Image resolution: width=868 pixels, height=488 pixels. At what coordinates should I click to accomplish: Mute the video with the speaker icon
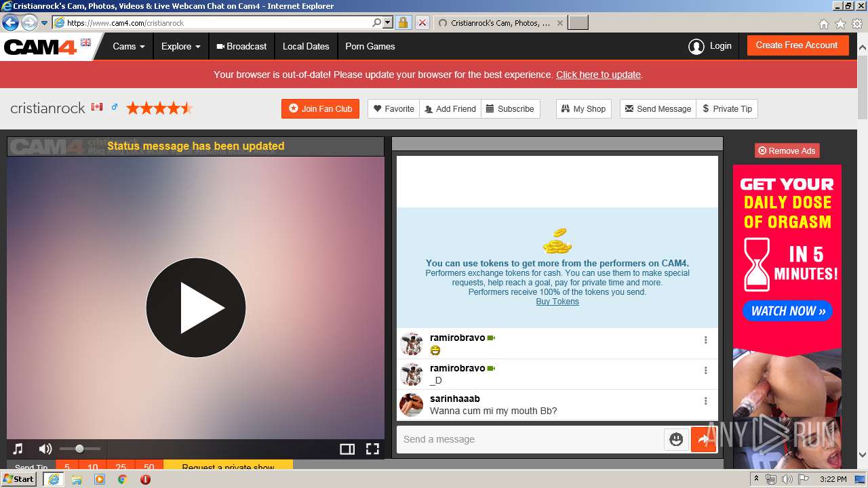click(x=45, y=449)
